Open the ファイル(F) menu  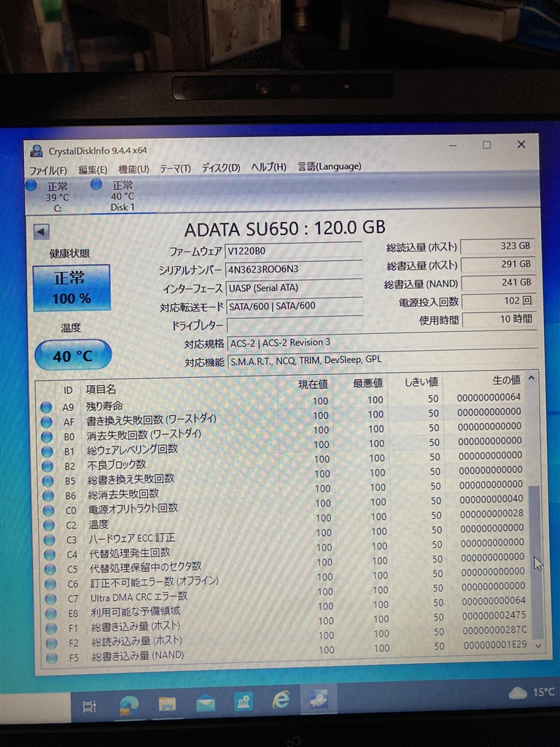click(x=48, y=170)
